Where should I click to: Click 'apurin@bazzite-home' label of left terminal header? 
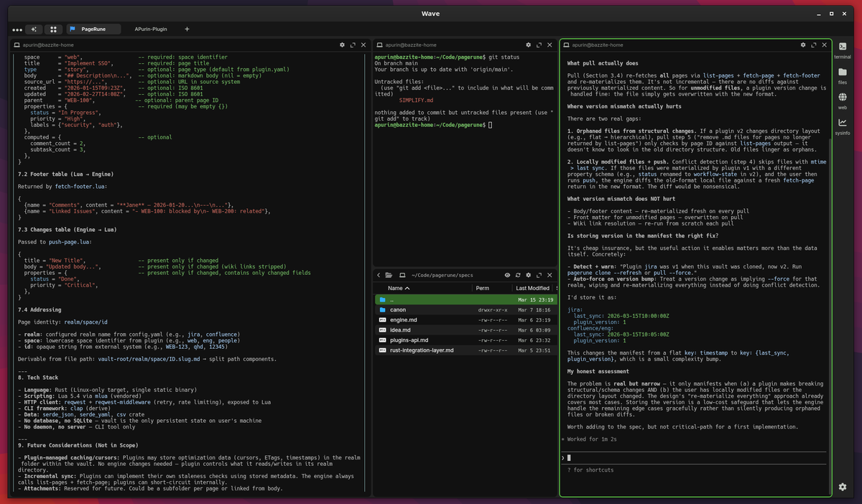47,45
